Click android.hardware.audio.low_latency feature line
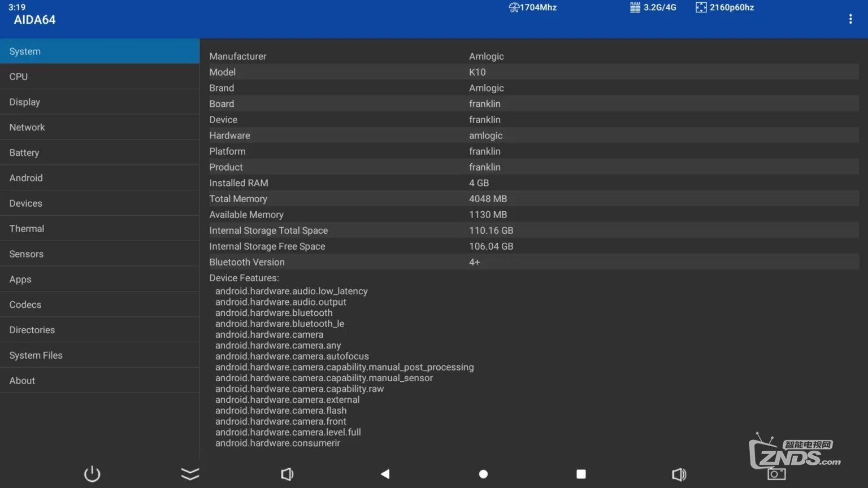The image size is (868, 488). point(292,291)
